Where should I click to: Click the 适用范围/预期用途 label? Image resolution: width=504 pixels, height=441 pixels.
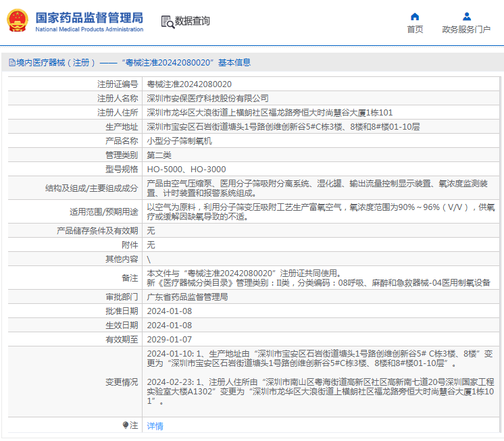click(104, 212)
